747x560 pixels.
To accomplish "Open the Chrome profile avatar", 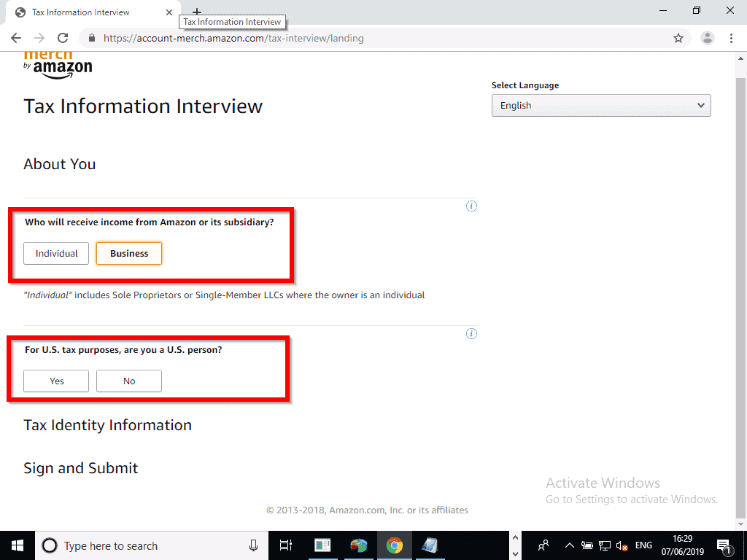I will coord(708,38).
